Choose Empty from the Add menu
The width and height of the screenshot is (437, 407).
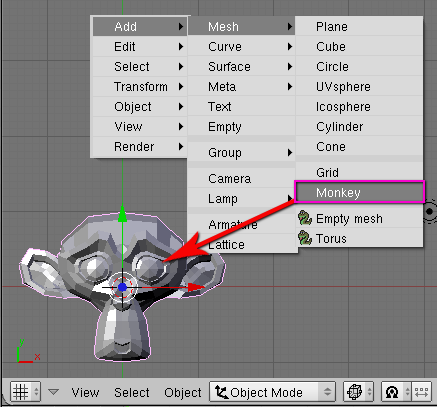pos(241,126)
